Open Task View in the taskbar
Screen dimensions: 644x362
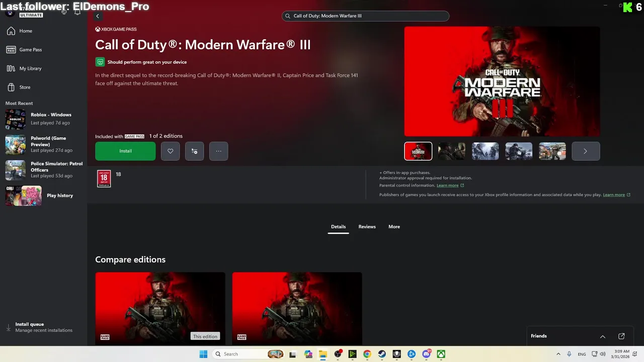293,354
